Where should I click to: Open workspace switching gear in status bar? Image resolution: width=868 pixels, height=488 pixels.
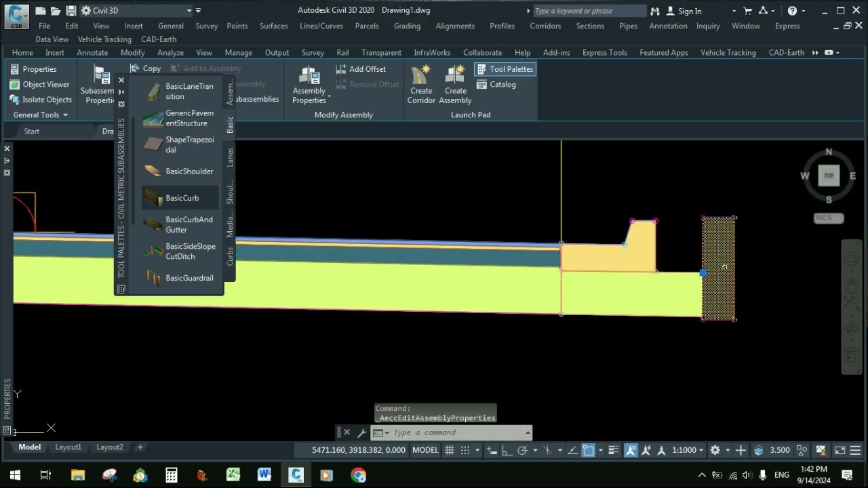pyautogui.click(x=715, y=450)
